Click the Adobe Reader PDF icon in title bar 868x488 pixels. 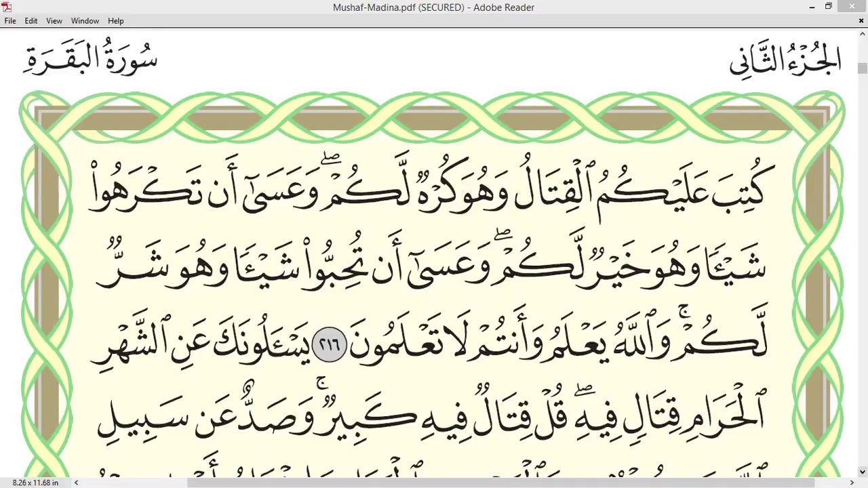coord(7,7)
